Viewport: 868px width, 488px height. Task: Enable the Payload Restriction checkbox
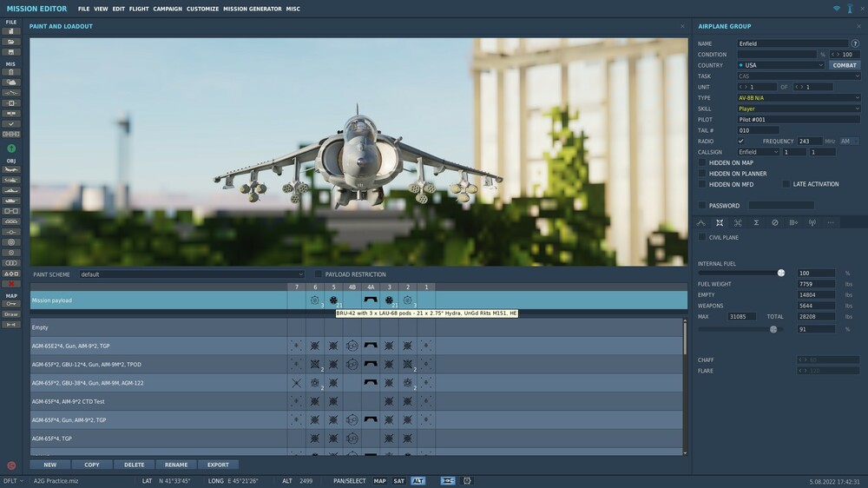pyautogui.click(x=319, y=274)
